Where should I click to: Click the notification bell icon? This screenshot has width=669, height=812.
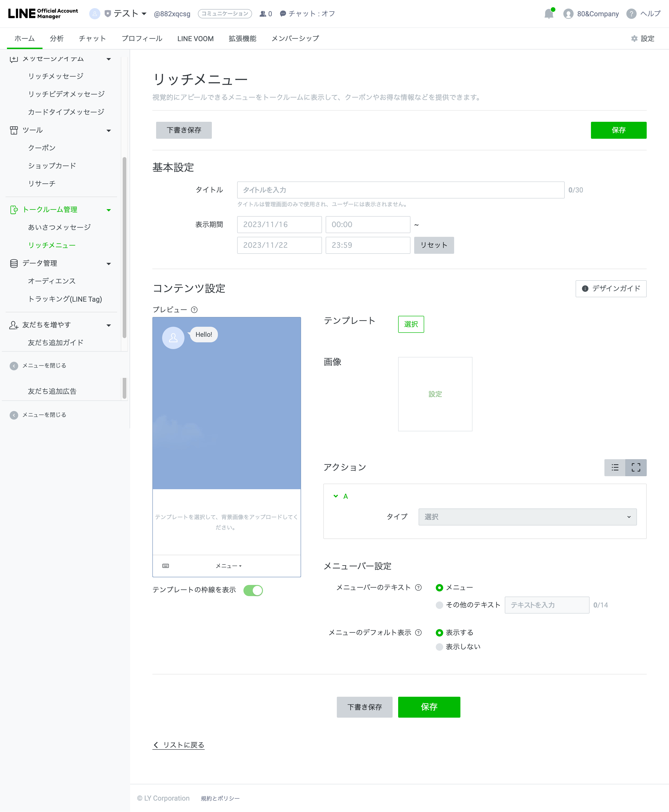pos(548,14)
